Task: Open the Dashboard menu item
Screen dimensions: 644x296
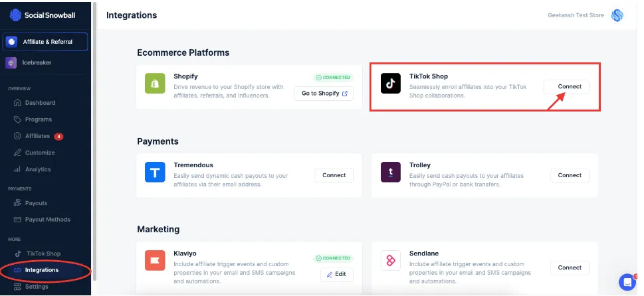Action: tap(41, 103)
